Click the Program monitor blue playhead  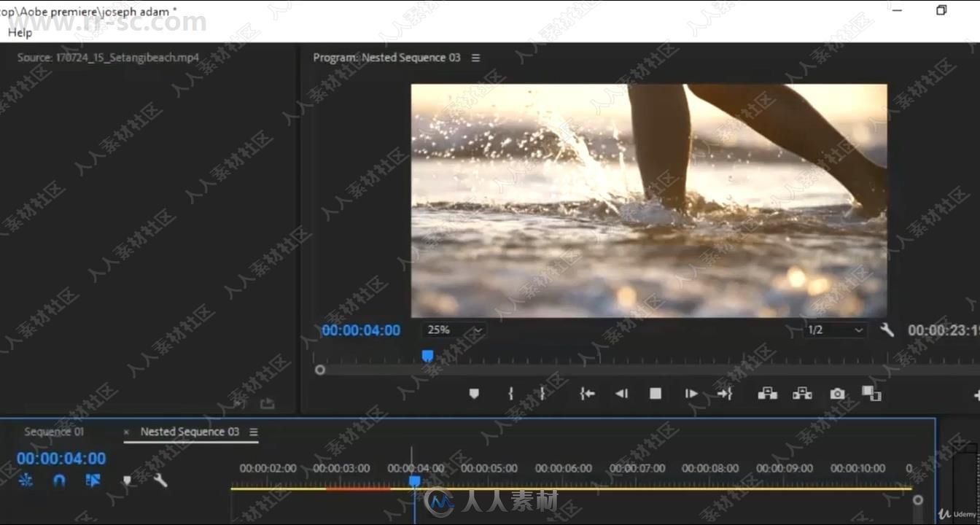[x=428, y=356]
